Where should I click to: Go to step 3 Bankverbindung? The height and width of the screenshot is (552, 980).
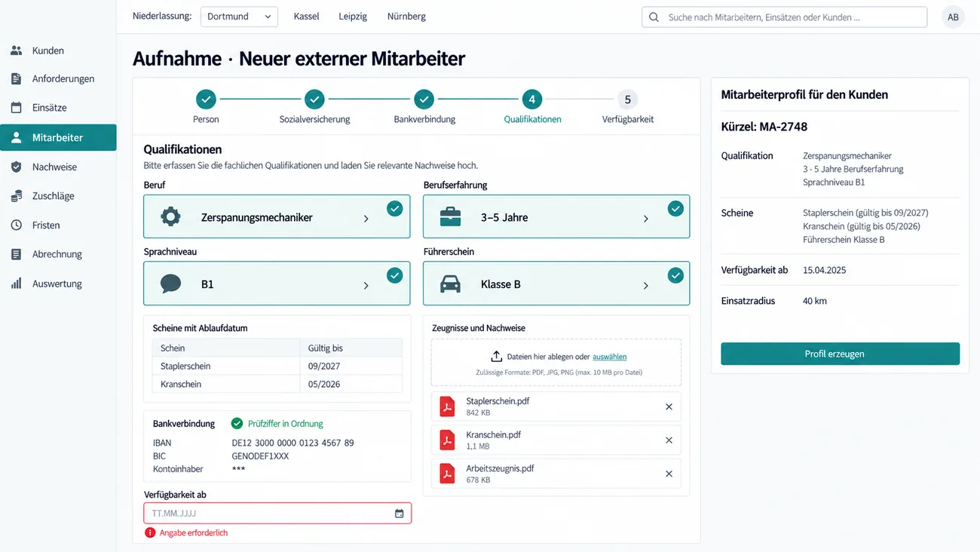point(424,99)
